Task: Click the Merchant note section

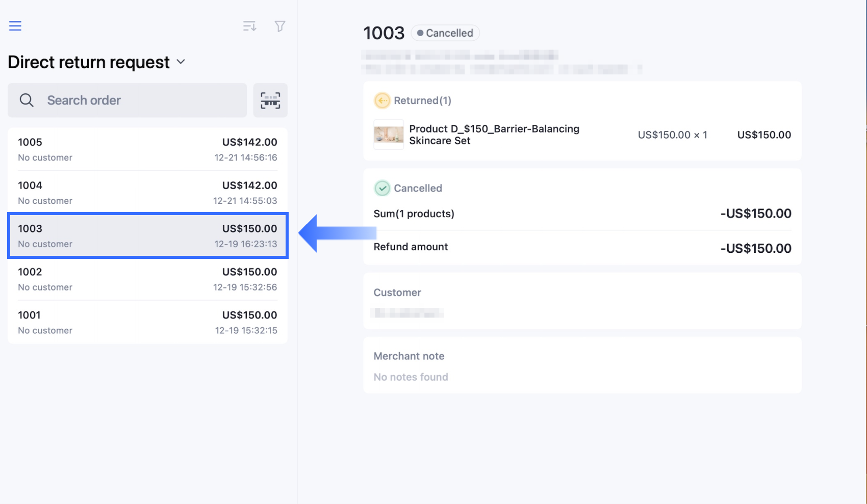Action: 582,365
